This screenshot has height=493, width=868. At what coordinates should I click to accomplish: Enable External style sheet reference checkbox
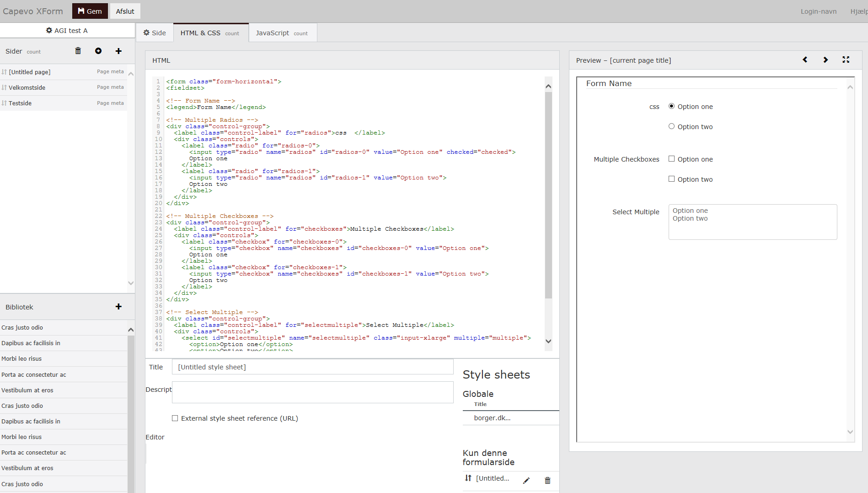[x=175, y=418]
